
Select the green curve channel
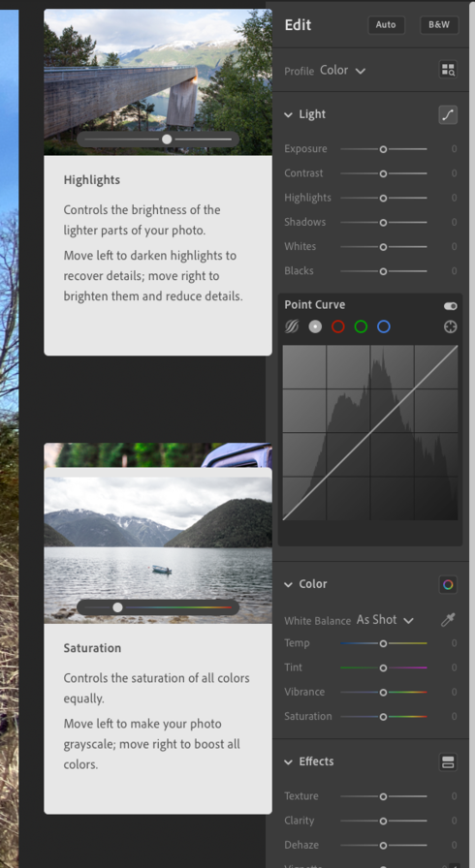tap(361, 326)
